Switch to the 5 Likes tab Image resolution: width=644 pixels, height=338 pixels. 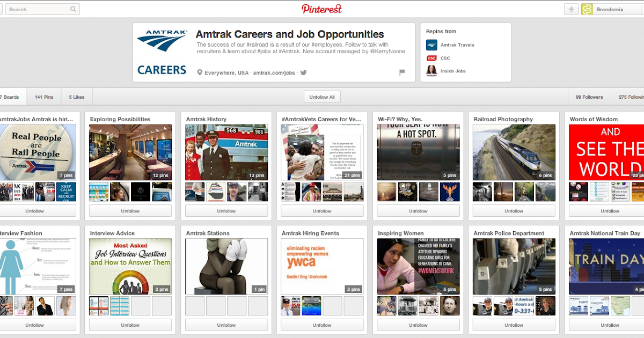pyautogui.click(x=76, y=97)
